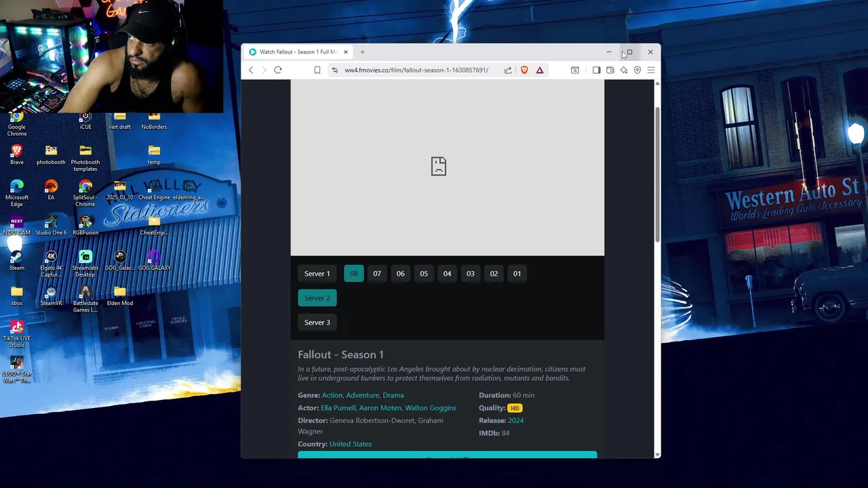868x488 pixels.
Task: Click the share page icon
Action: coord(508,70)
